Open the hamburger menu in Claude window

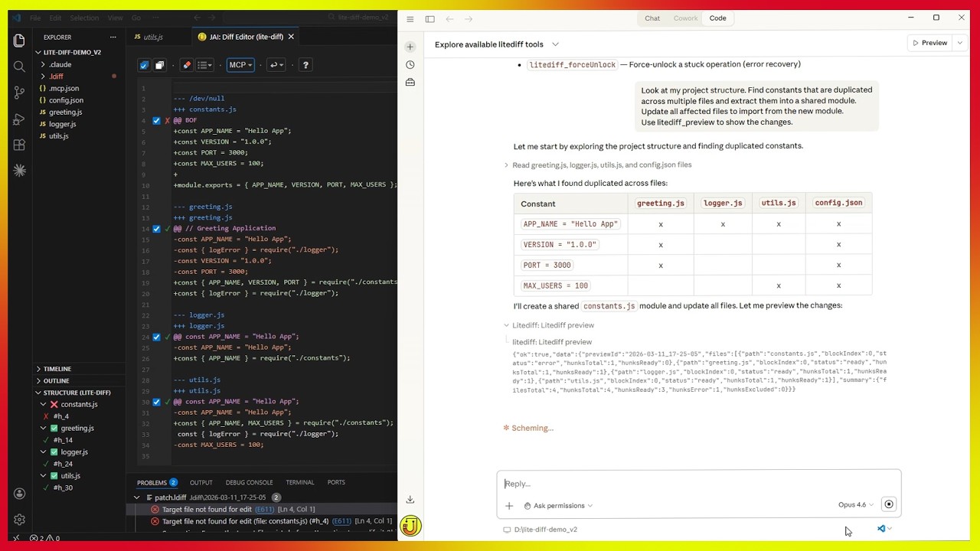coord(410,18)
